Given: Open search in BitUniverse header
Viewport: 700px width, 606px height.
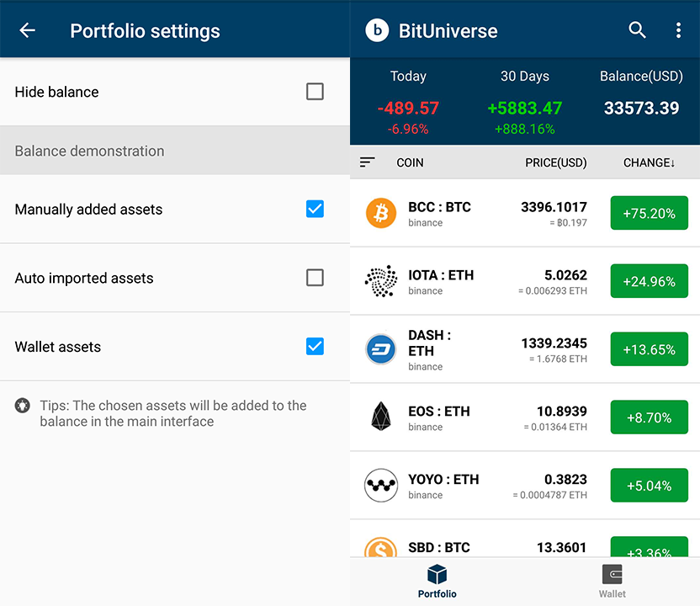Looking at the screenshot, I should pyautogui.click(x=637, y=30).
